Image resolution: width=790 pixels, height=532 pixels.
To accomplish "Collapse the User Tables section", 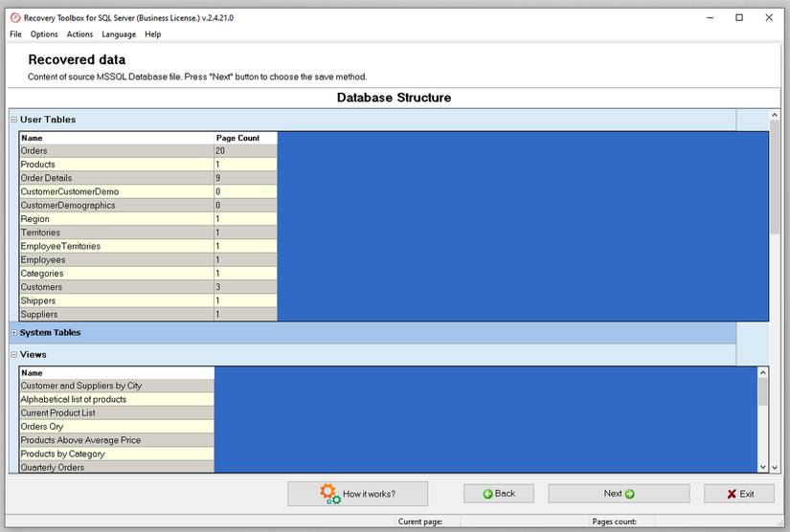I will pyautogui.click(x=14, y=120).
